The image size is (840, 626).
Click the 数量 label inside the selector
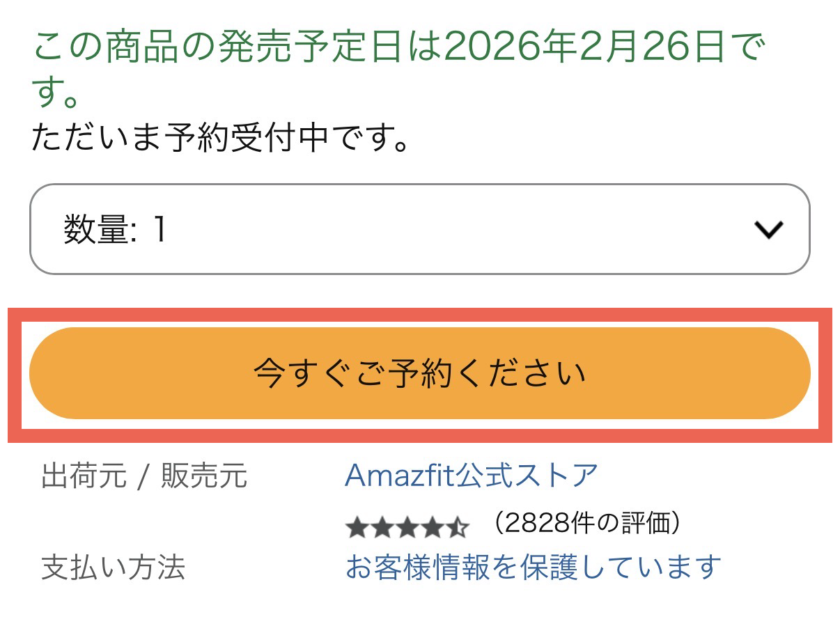coord(97,230)
